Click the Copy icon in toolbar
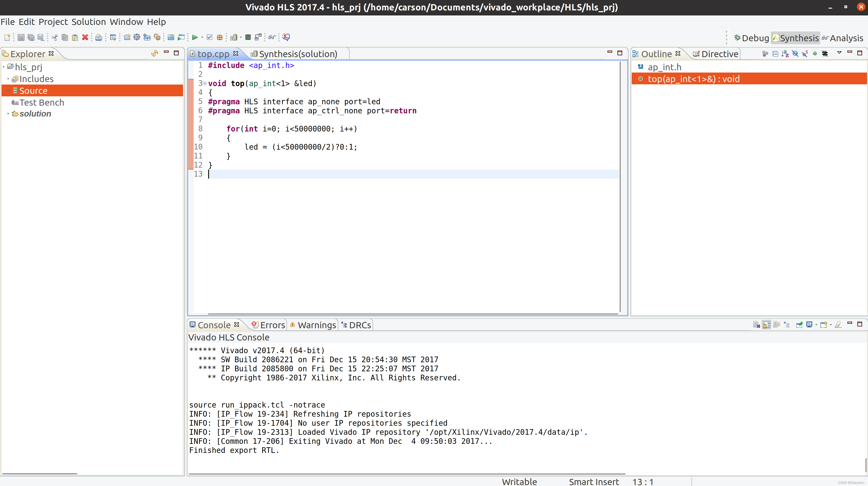The height and width of the screenshot is (486, 868). click(65, 37)
